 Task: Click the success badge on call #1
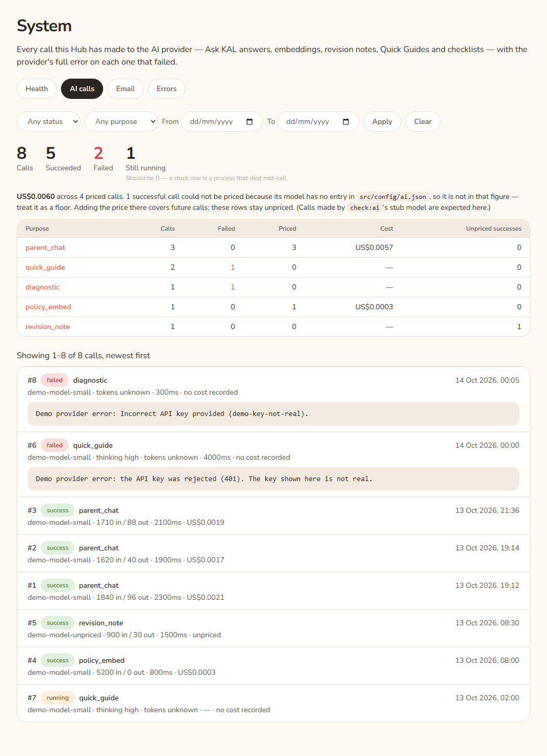click(x=58, y=586)
